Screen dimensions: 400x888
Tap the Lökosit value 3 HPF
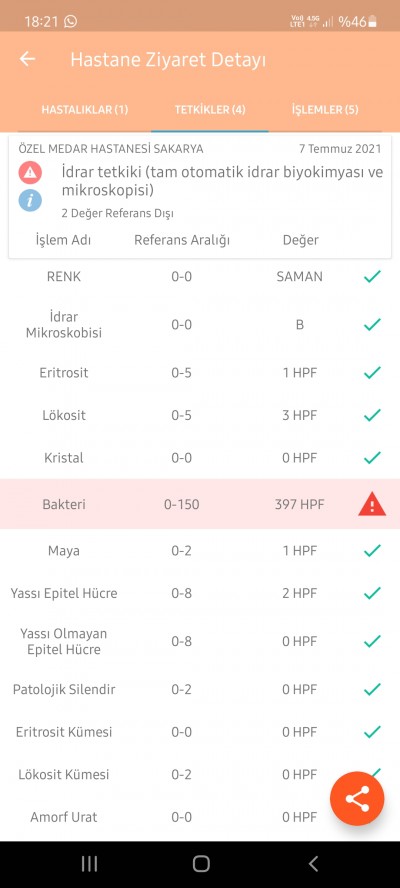(300, 415)
